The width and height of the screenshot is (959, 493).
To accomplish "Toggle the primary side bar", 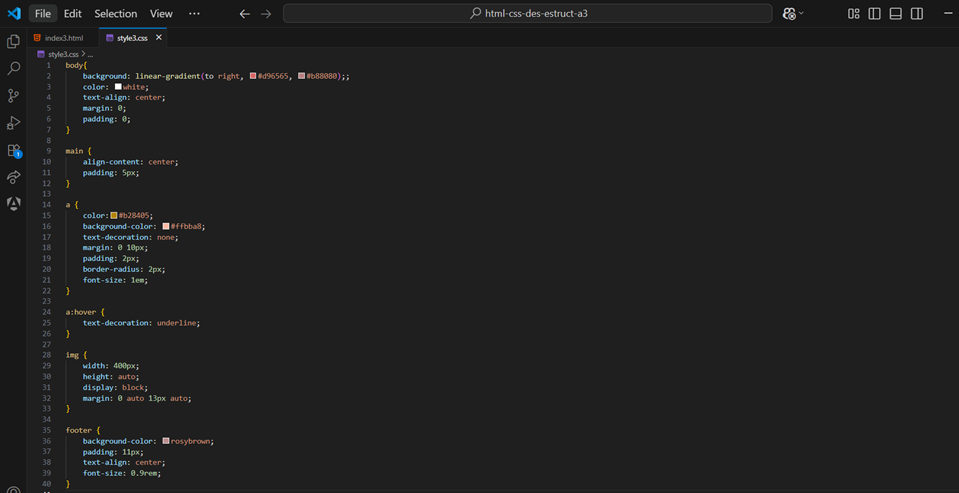I will point(875,13).
